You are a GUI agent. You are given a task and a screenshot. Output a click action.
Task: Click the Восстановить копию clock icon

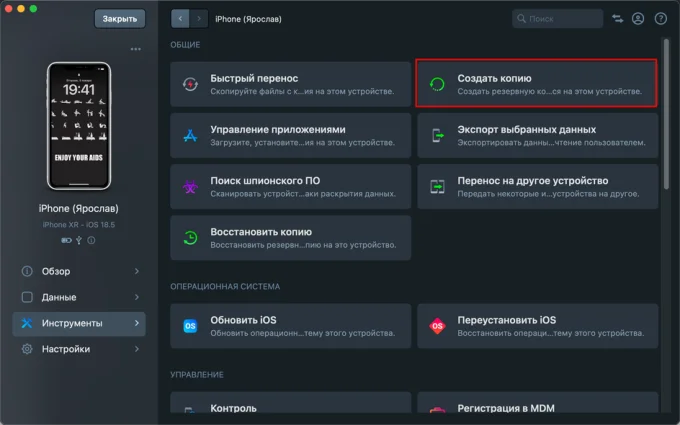point(190,238)
